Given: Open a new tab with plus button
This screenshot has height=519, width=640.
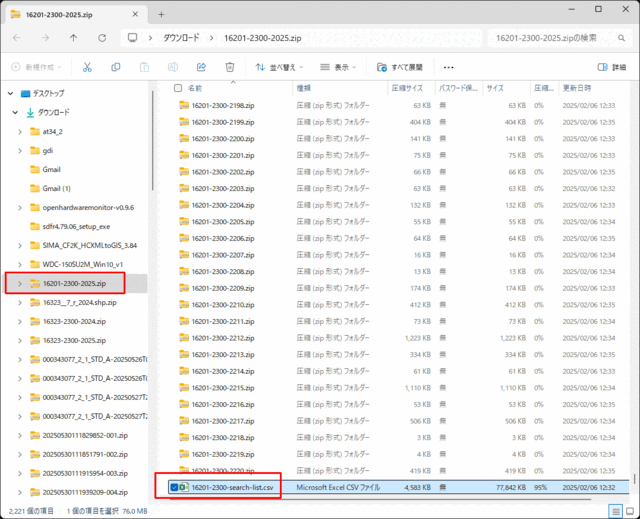Looking at the screenshot, I should [161, 13].
